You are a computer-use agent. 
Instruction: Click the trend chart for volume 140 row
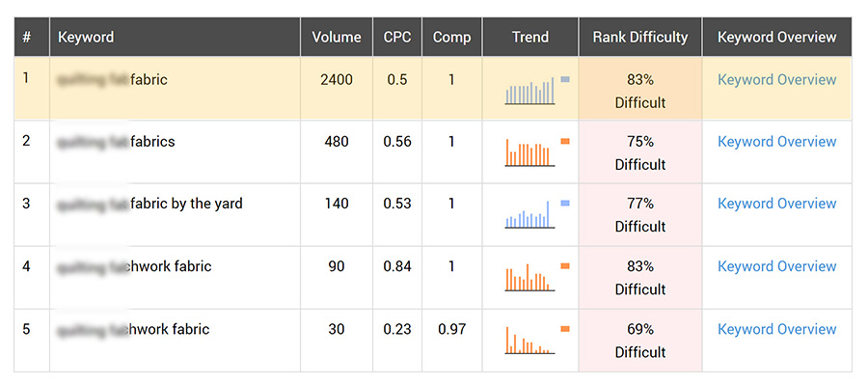point(529,214)
